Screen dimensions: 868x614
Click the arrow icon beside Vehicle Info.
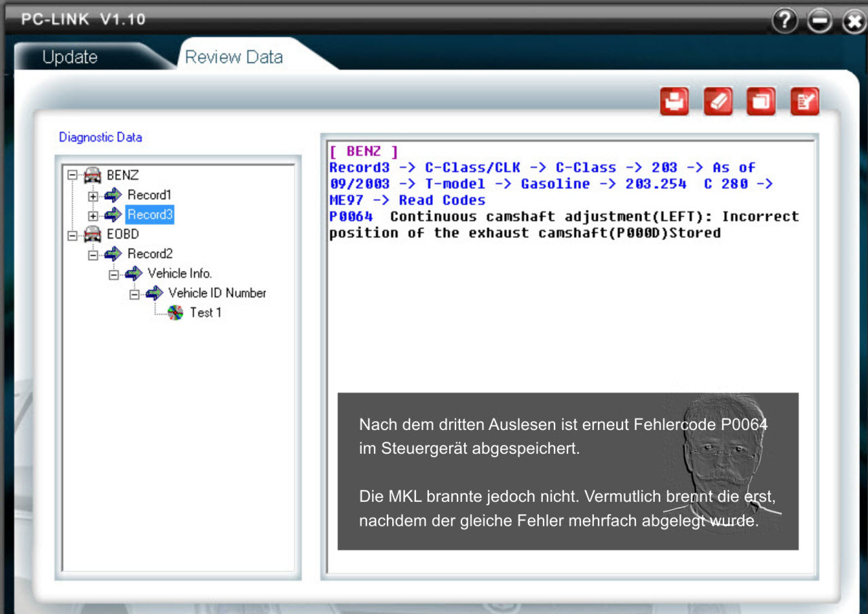pyautogui.click(x=134, y=274)
